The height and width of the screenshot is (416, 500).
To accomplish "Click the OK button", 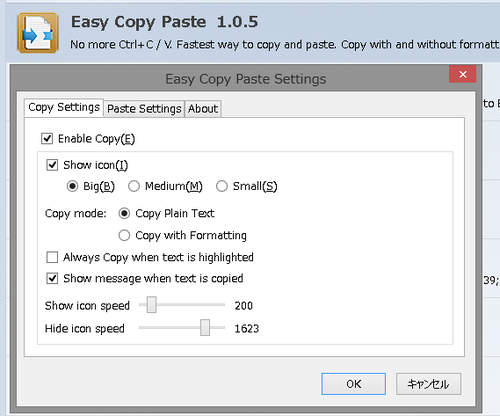I will 354,384.
